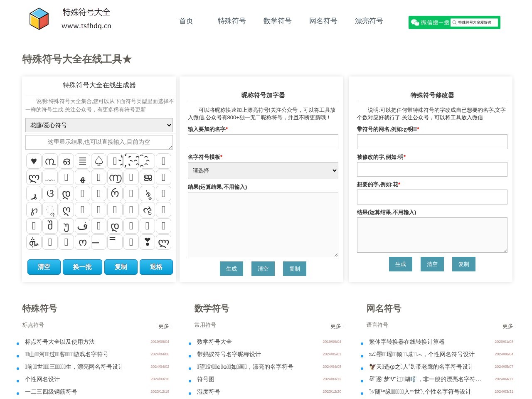Viewport: 532px width, 399px height.
Task: Click the colorful cube site logo
Action: (x=39, y=19)
